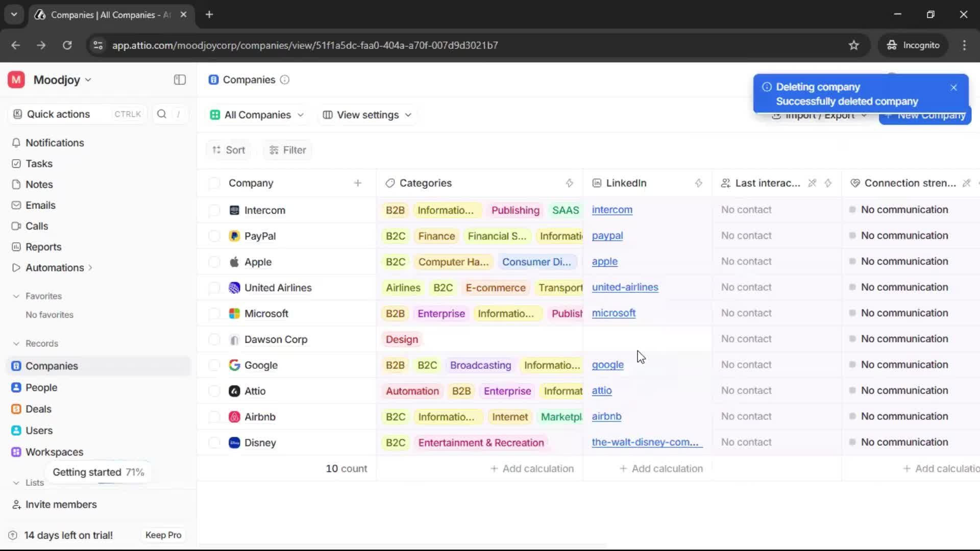Screen dimensions: 980x551
Task: Click the crossed icon in Last interaction header
Action: (812, 183)
